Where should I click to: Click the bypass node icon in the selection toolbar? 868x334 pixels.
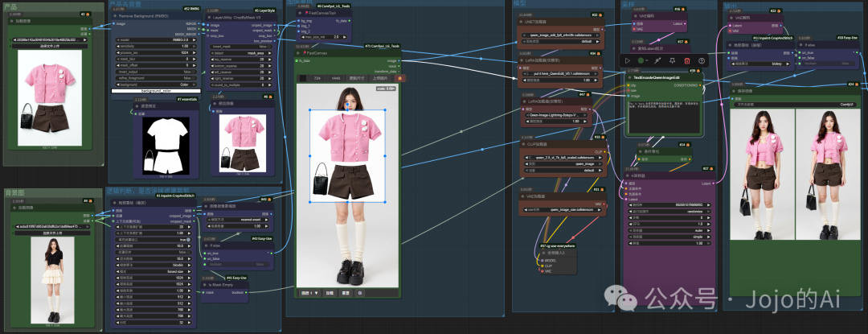click(657, 60)
